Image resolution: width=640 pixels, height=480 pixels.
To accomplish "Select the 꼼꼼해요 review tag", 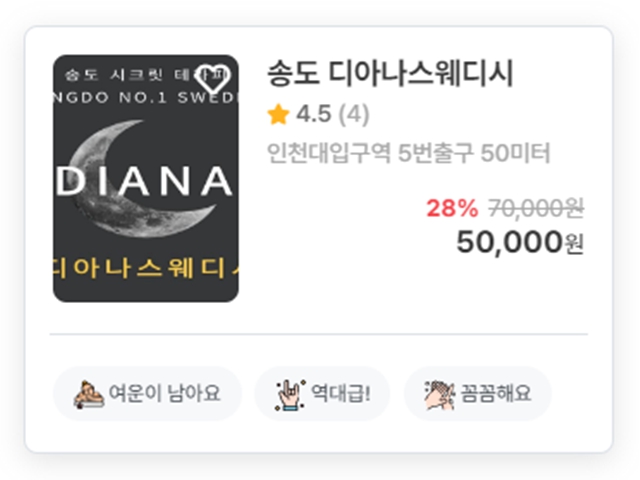I will click(x=478, y=394).
